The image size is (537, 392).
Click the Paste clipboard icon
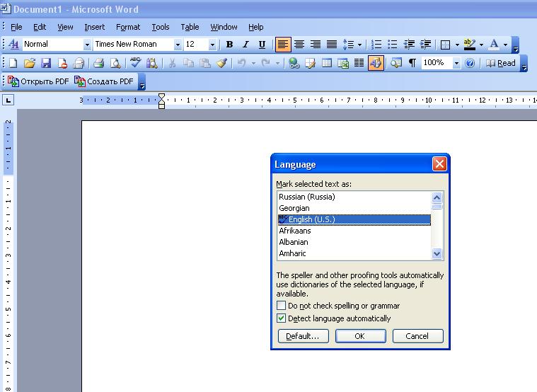pyautogui.click(x=204, y=63)
